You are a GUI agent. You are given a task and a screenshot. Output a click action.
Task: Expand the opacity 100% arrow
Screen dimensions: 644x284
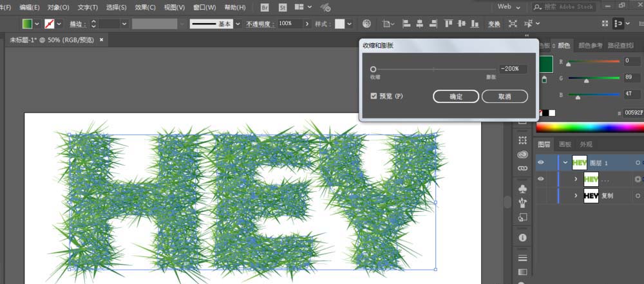[x=307, y=24]
